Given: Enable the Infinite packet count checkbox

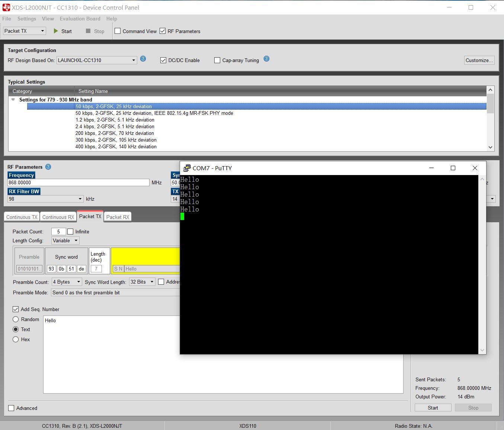Looking at the screenshot, I should tap(70, 232).
